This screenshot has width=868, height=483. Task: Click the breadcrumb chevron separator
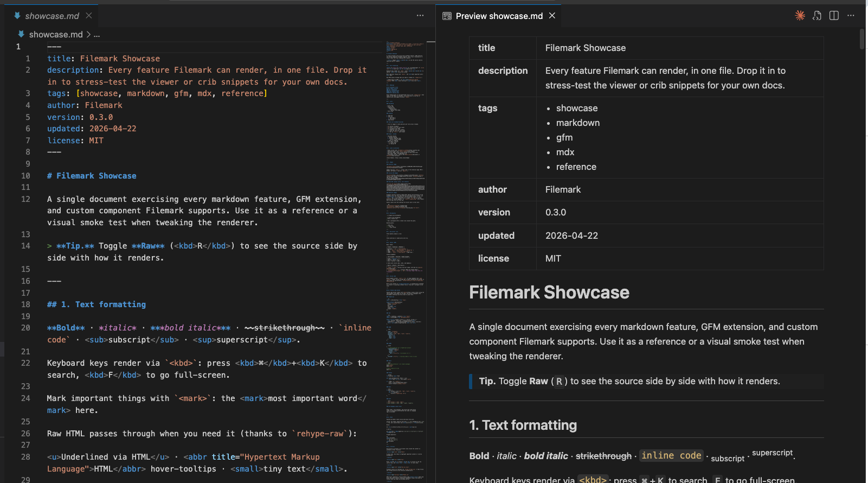point(88,34)
